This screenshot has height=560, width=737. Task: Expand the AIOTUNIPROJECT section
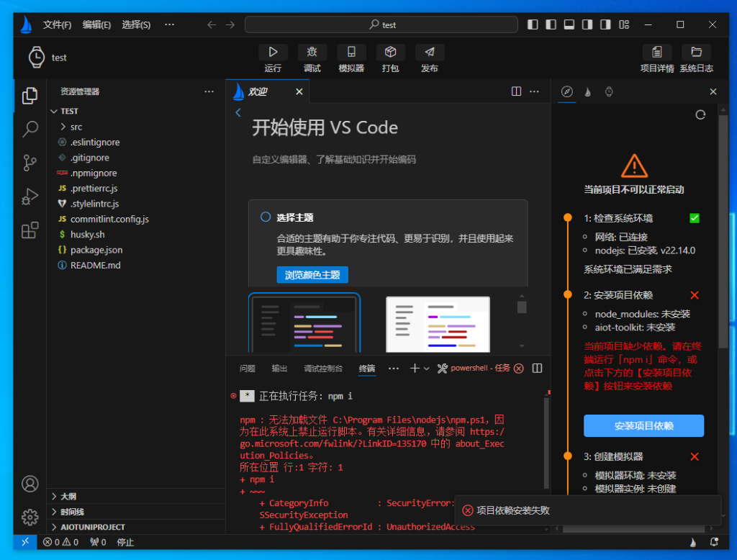136,527
